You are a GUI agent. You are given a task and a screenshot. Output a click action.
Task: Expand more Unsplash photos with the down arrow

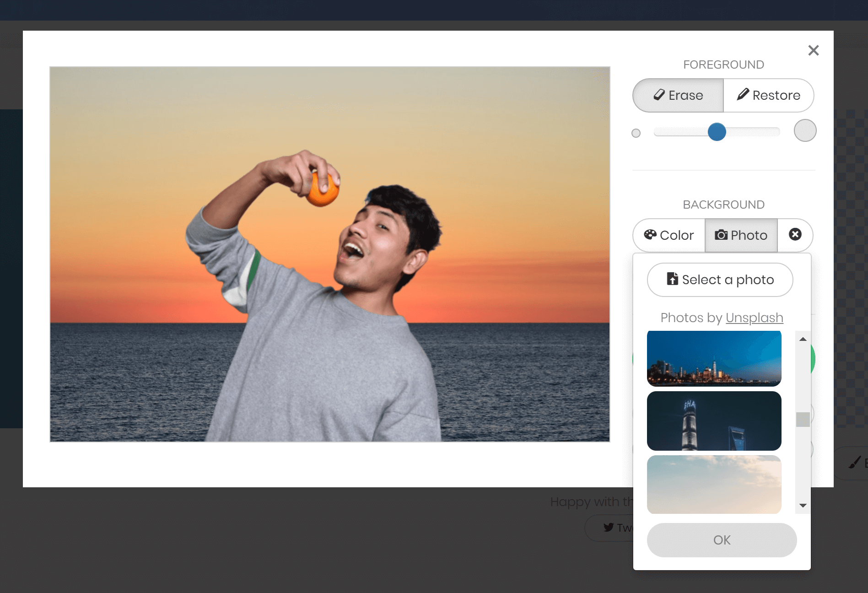[803, 505]
